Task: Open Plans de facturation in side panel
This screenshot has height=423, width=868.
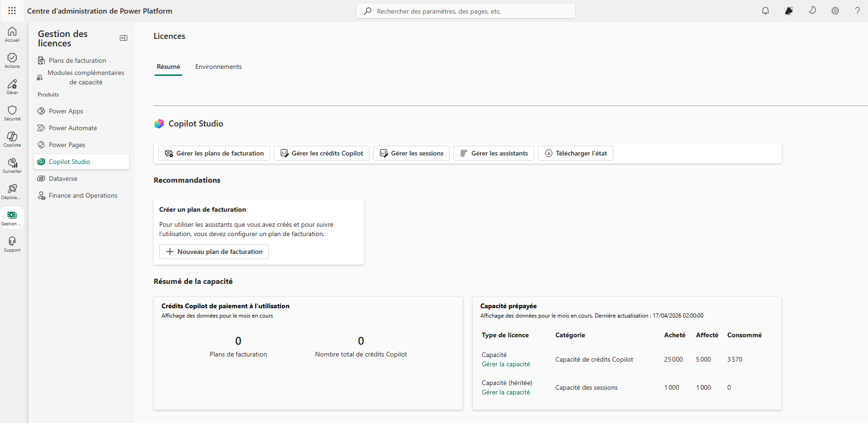Action: pyautogui.click(x=77, y=60)
